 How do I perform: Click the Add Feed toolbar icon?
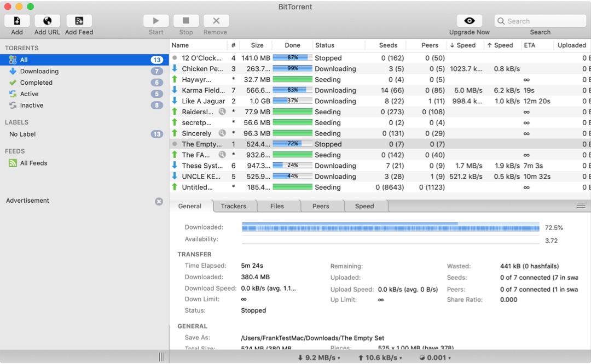[x=79, y=21]
